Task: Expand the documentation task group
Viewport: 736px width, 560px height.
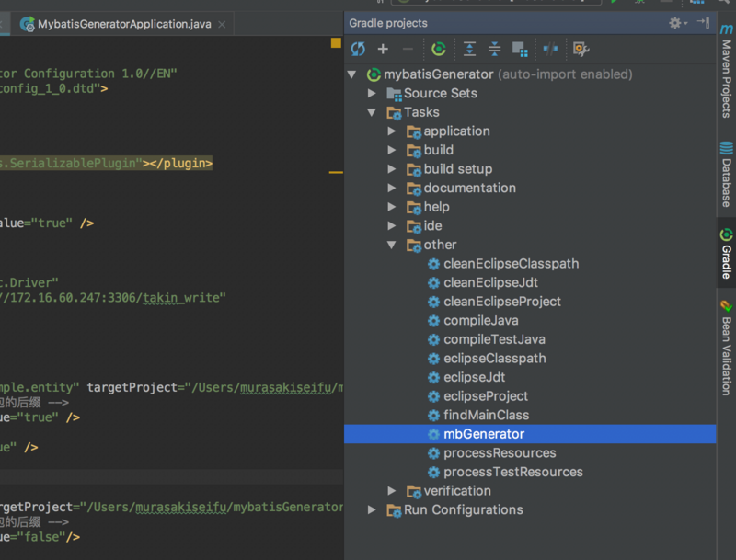Action: point(392,188)
